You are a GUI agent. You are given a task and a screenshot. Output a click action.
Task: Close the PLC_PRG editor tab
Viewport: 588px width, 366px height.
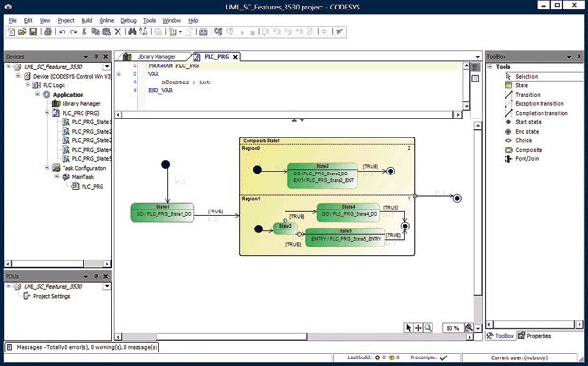point(235,57)
